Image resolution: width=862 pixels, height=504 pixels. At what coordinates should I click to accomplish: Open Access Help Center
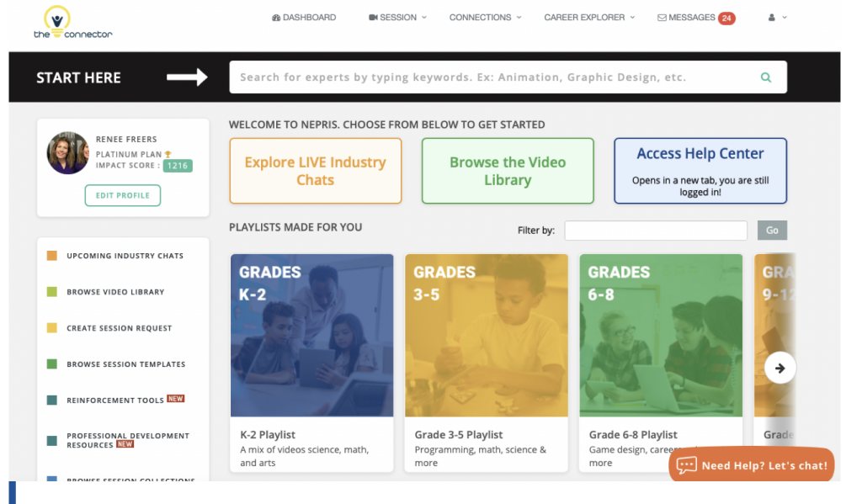(700, 171)
